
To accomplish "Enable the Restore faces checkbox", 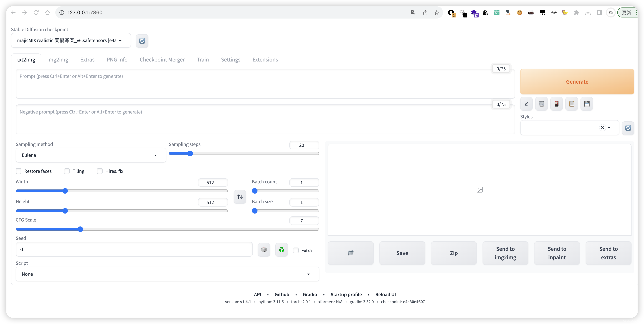I will [19, 171].
